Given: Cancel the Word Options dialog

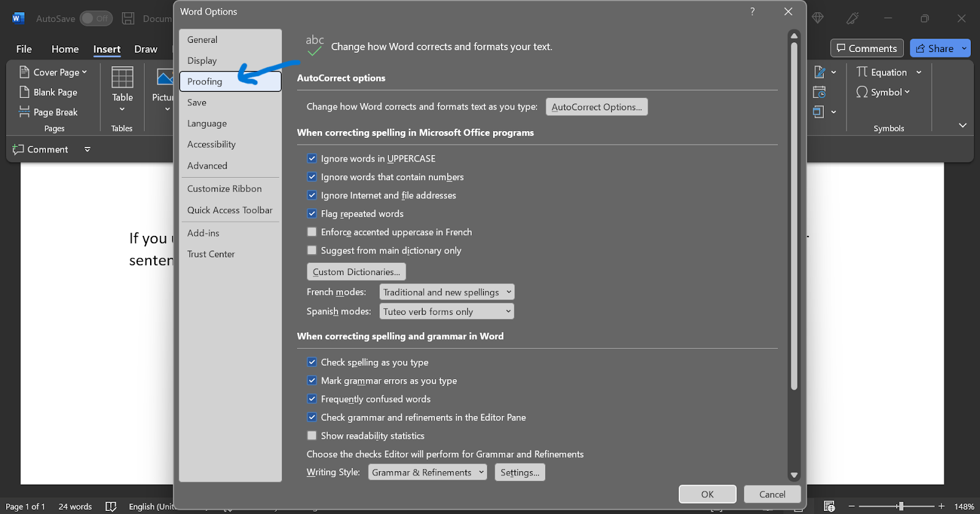Looking at the screenshot, I should point(772,494).
